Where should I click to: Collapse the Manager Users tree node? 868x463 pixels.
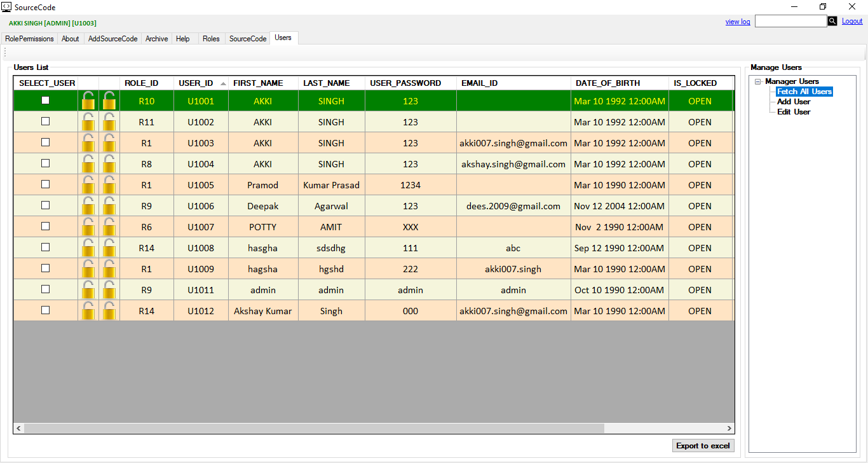[758, 81]
